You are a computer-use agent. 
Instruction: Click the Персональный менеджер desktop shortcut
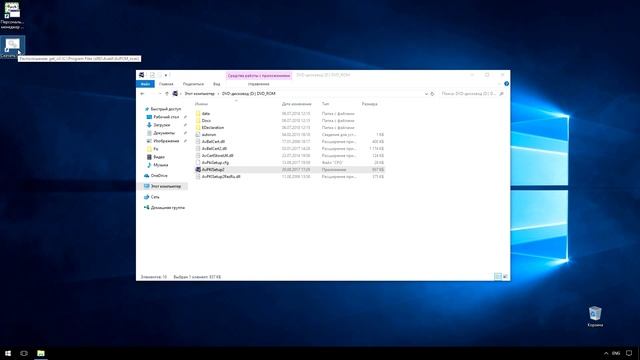(12, 16)
